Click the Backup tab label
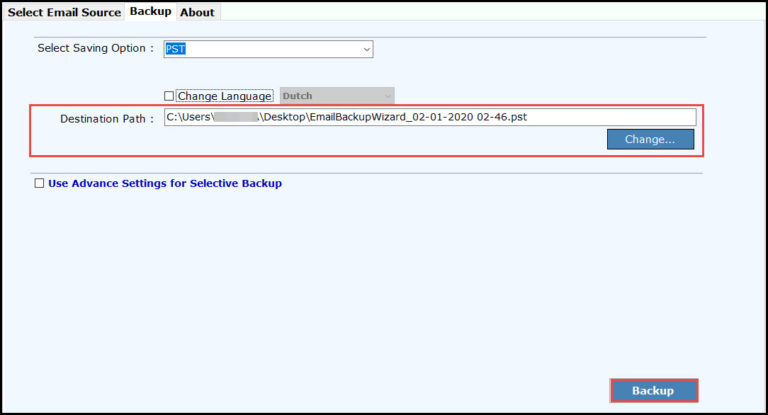 click(x=150, y=11)
